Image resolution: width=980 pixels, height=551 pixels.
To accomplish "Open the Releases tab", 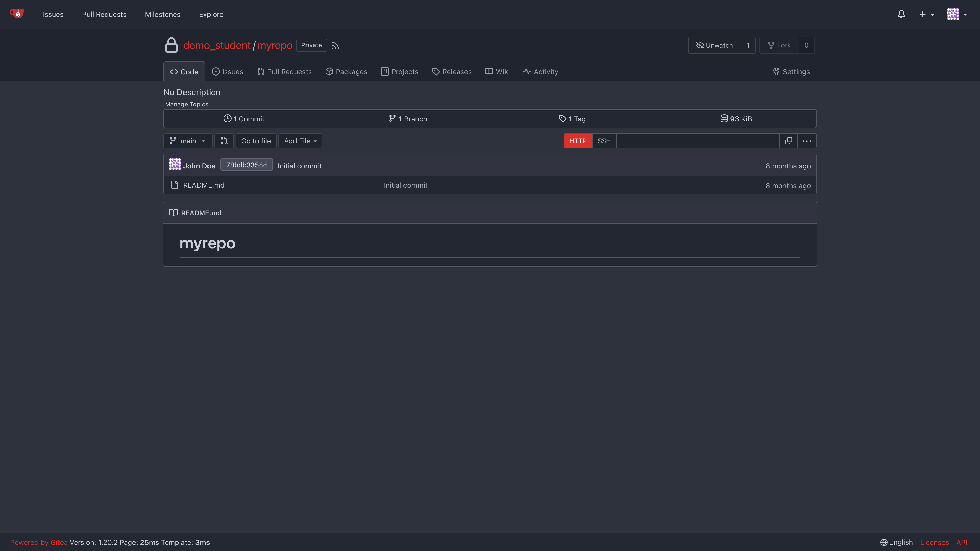I will point(451,71).
